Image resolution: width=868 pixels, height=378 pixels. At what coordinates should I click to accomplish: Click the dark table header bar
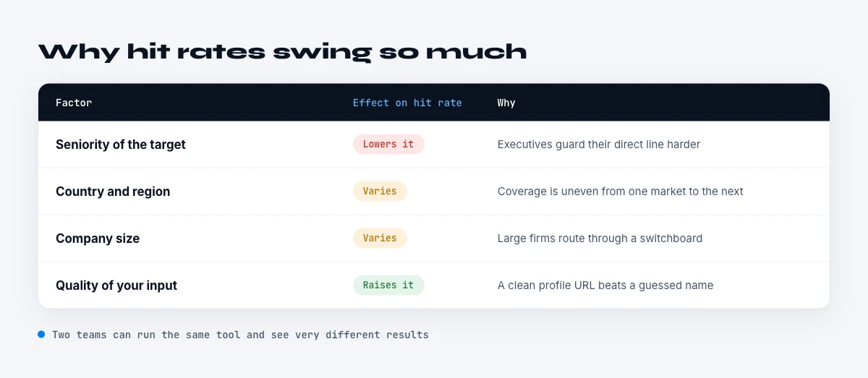click(434, 102)
